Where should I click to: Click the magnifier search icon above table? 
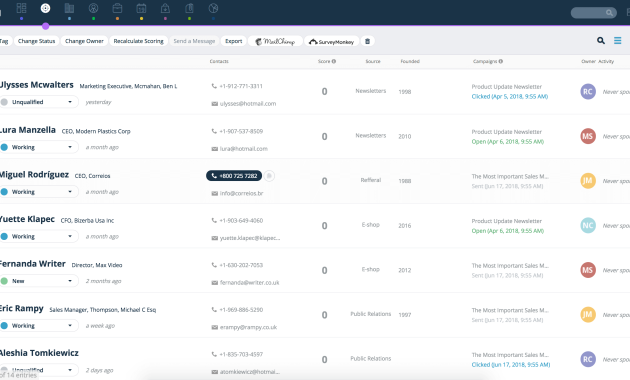[601, 41]
